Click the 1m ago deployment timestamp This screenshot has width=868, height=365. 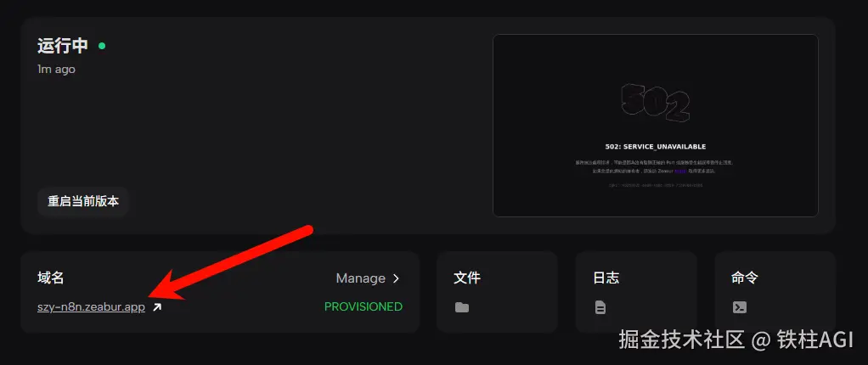point(56,69)
